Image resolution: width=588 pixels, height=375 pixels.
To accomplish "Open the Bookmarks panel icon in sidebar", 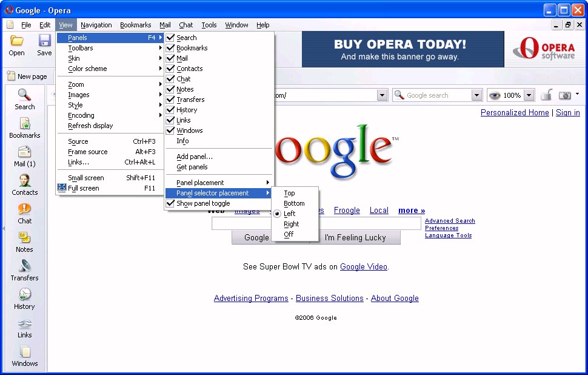I will (24, 128).
